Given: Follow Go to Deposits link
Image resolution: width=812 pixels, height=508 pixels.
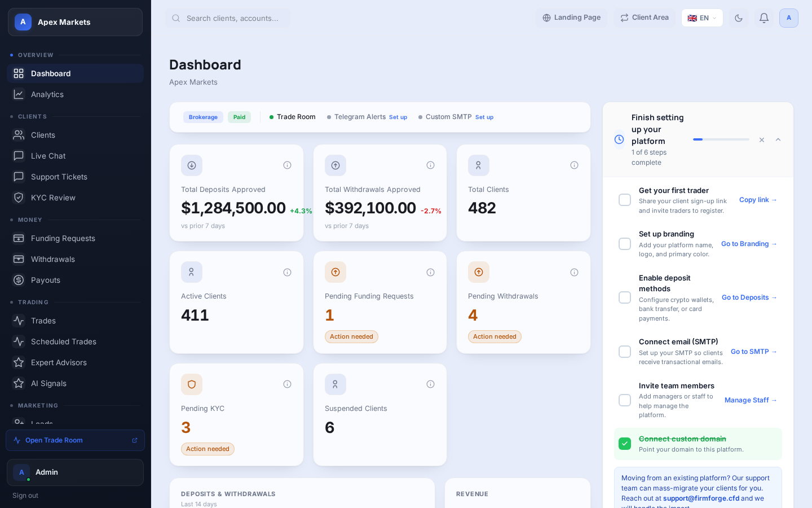Looking at the screenshot, I should pyautogui.click(x=749, y=297).
